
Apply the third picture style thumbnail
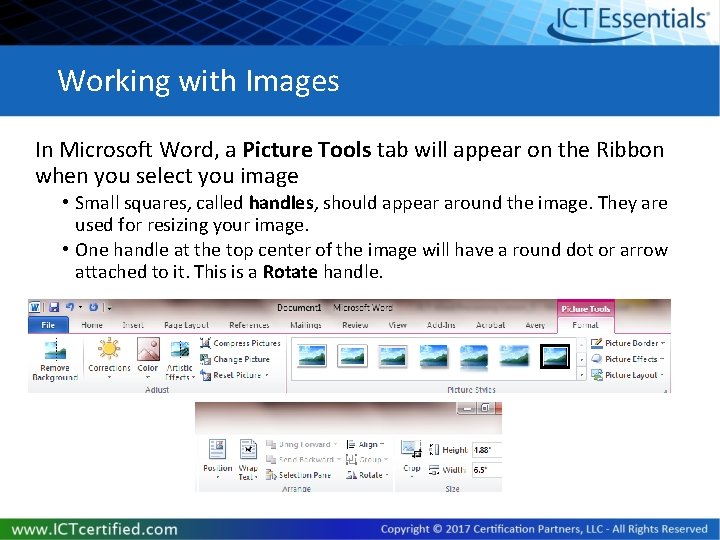pyautogui.click(x=393, y=356)
